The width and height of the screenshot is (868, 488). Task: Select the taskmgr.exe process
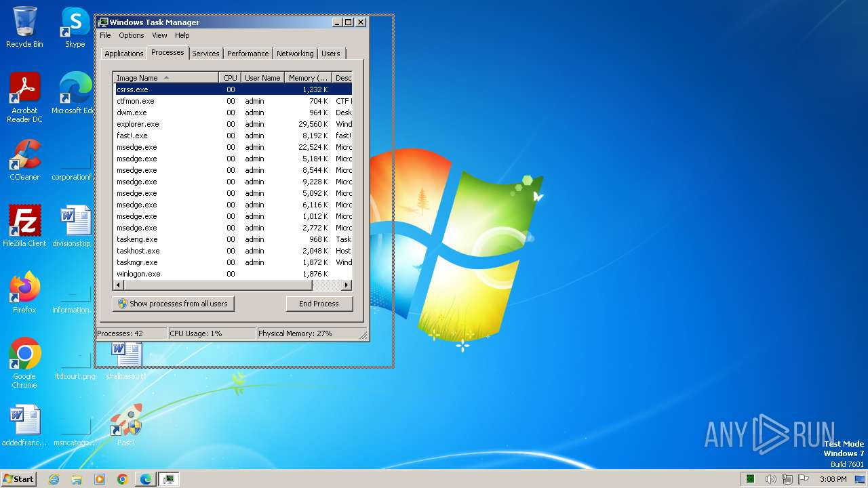click(x=233, y=262)
